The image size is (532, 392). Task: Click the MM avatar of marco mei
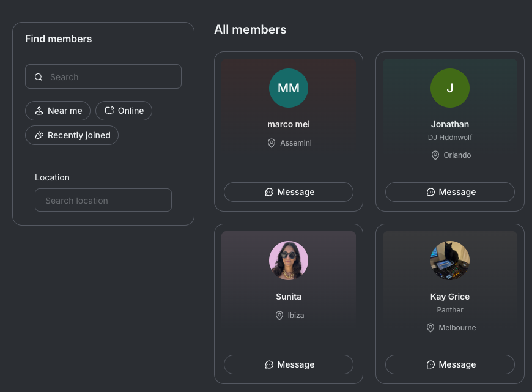click(289, 88)
